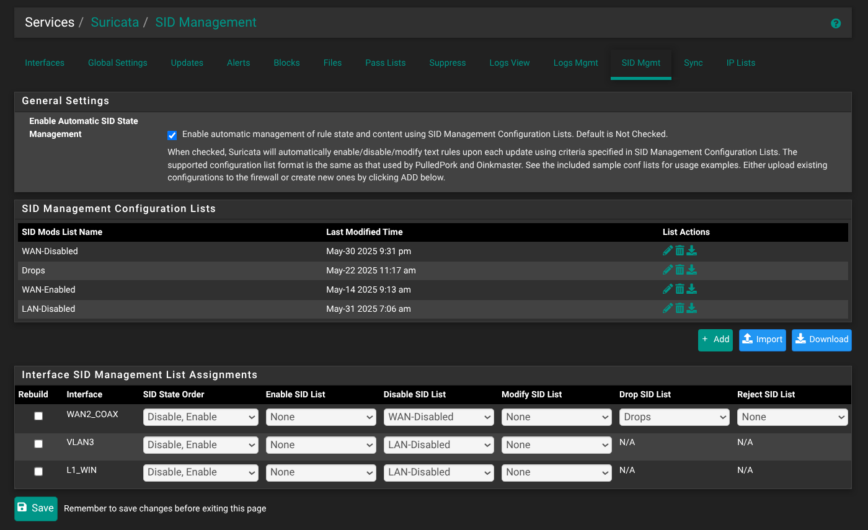Check Rebuild for VLAN3 interface
Viewport: 868px width, 530px height.
38,444
